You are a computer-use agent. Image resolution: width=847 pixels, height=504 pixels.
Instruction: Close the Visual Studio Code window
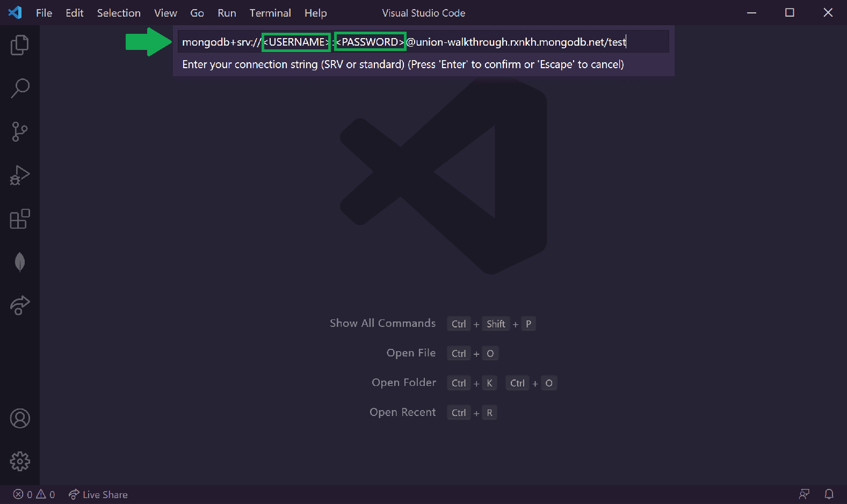(828, 13)
